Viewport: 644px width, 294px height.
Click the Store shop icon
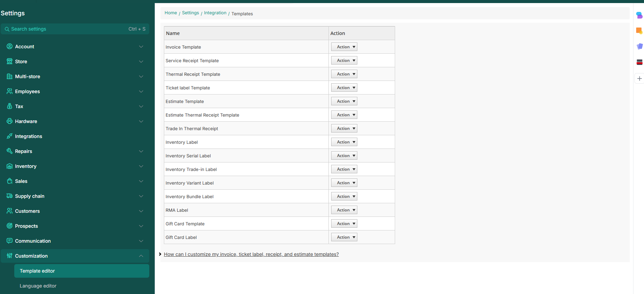click(x=10, y=62)
